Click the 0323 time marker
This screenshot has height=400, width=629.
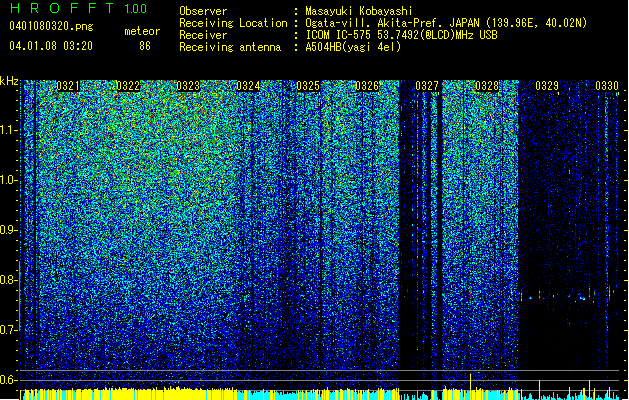[x=188, y=86]
